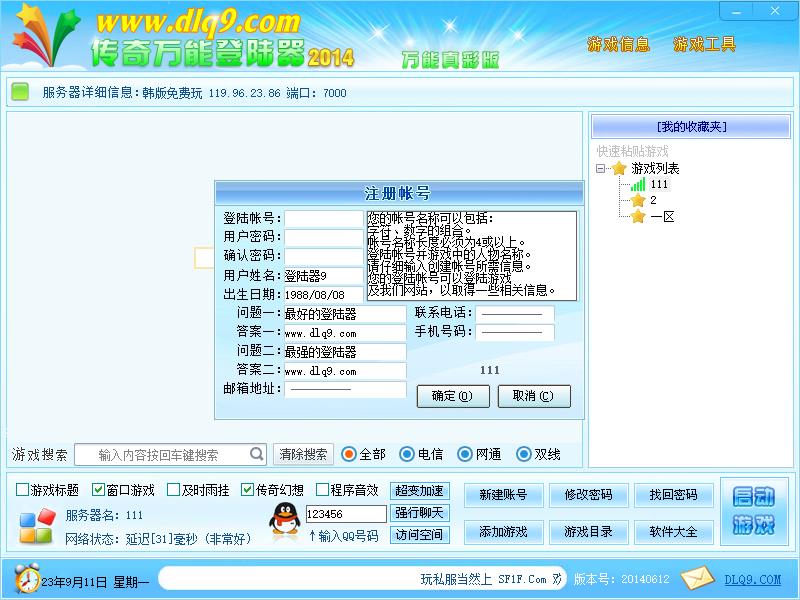Select the 111 server in the tree
Viewport: 800px width, 600px height.
pyautogui.click(x=659, y=184)
